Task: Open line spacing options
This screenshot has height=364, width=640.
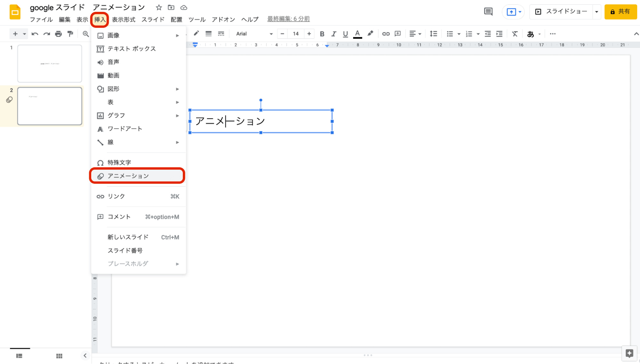Action: click(433, 34)
